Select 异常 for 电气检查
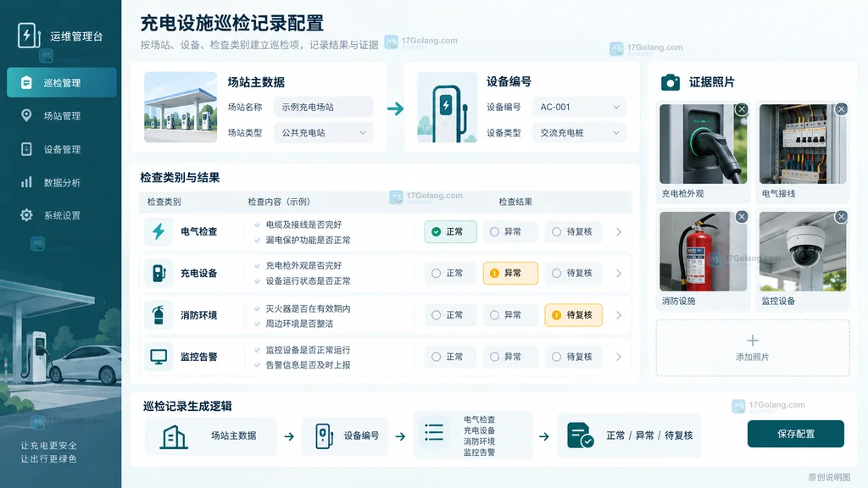The image size is (868, 488). coord(509,232)
